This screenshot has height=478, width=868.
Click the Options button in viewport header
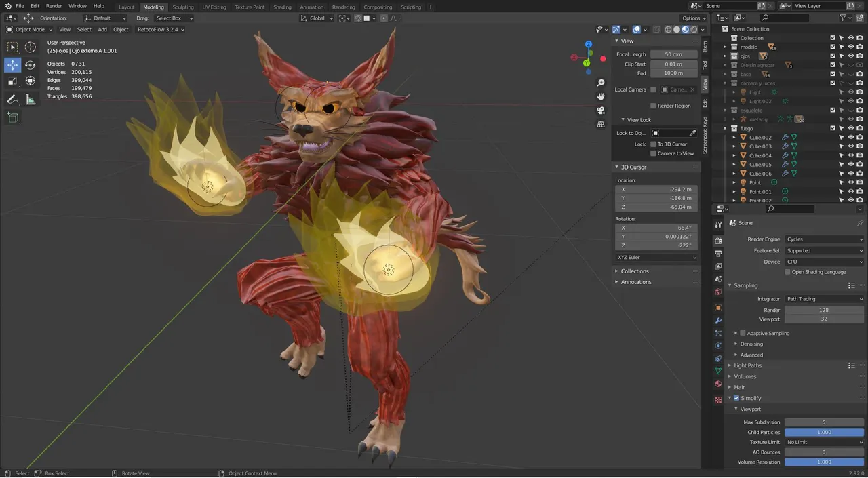pyautogui.click(x=694, y=18)
